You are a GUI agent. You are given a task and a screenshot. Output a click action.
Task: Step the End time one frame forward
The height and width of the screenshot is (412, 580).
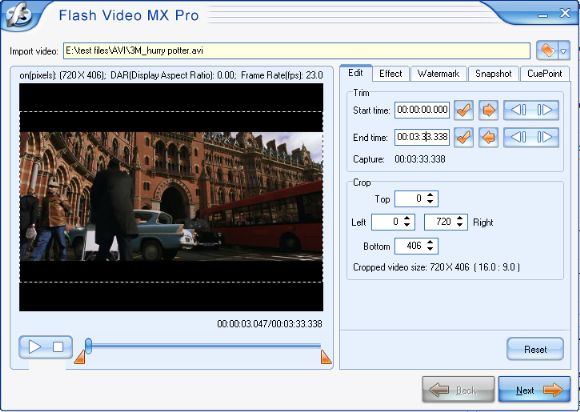point(545,138)
